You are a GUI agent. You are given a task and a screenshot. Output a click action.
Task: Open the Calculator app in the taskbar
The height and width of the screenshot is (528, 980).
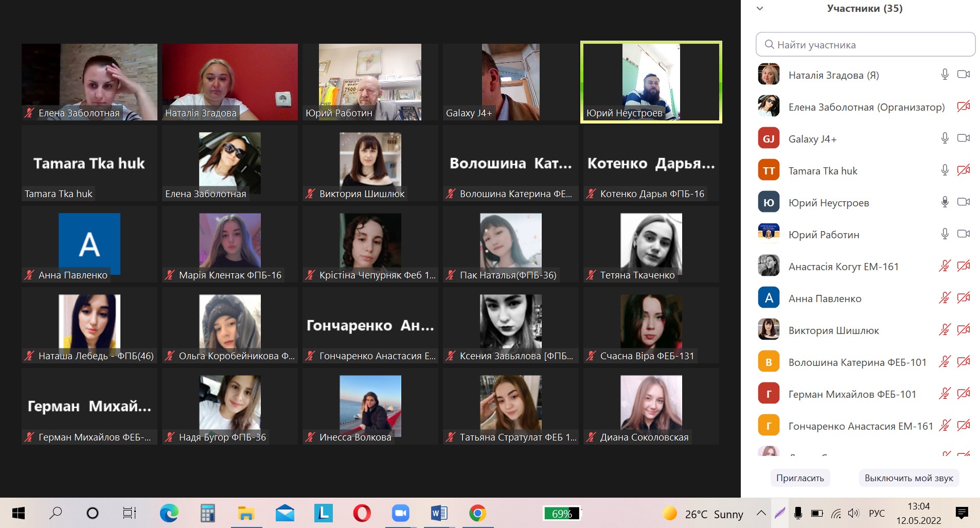pos(207,513)
